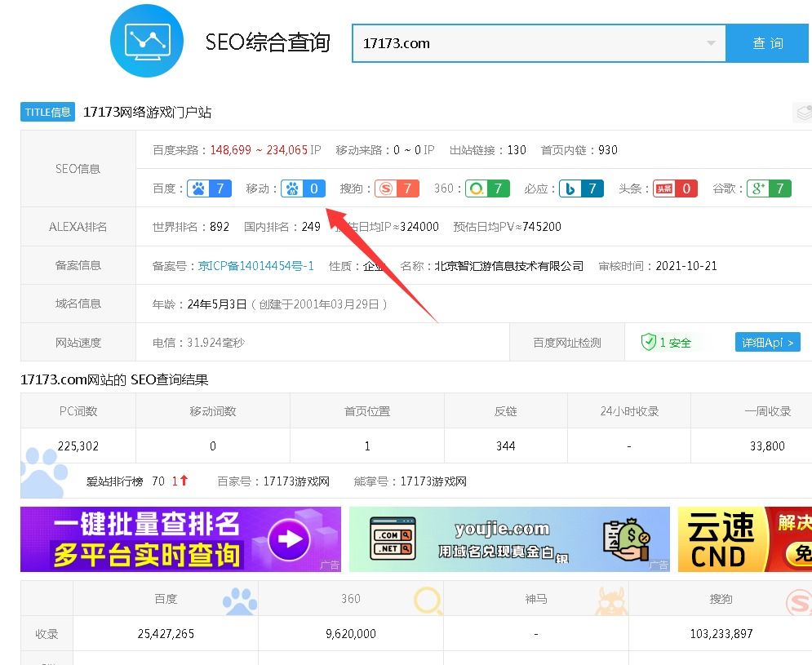
Task: Click the 一周收录 value 33,800
Action: click(766, 446)
